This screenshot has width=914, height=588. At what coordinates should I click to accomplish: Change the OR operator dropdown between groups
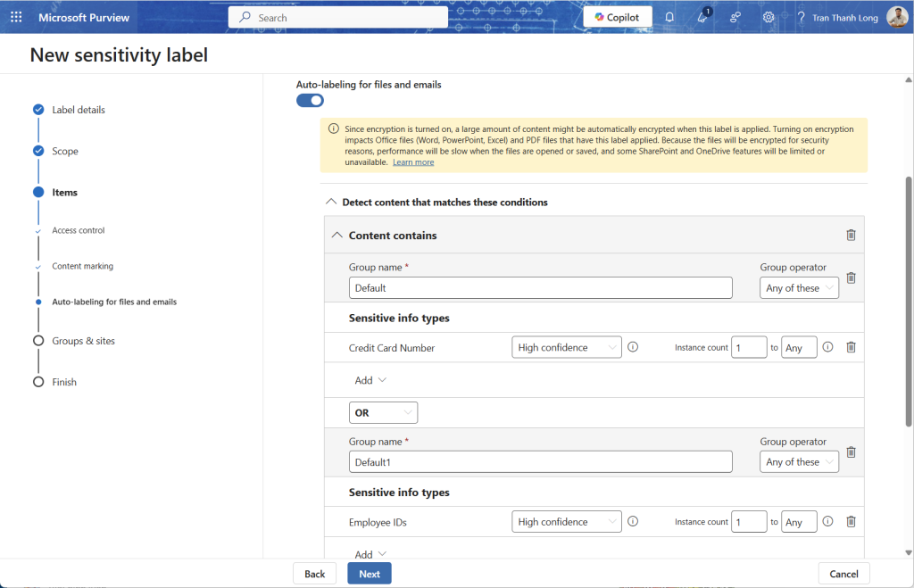[383, 413]
